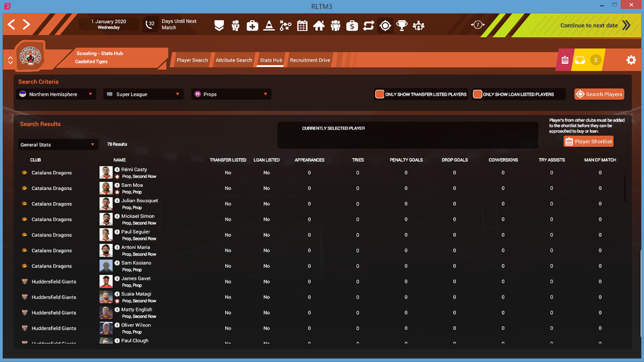Viewport: 644px width, 362px height.
Task: Click Huddersfield Giants in James Gavet's row
Action: coord(54,282)
